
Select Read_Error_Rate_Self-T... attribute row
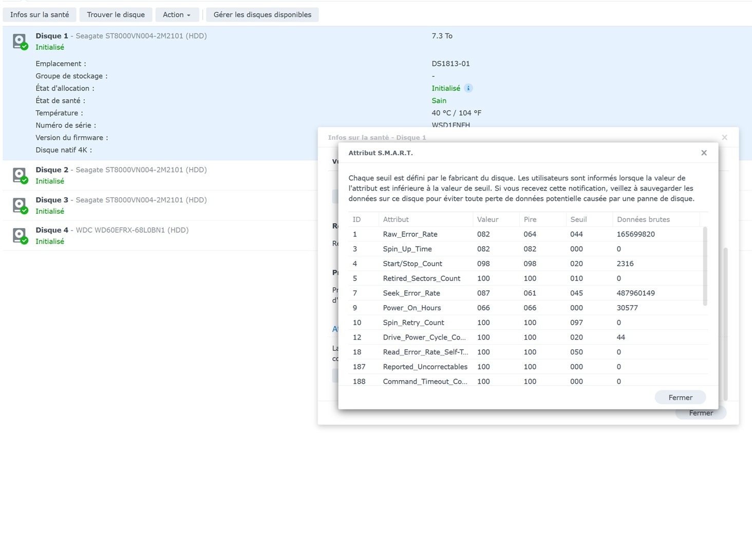525,352
